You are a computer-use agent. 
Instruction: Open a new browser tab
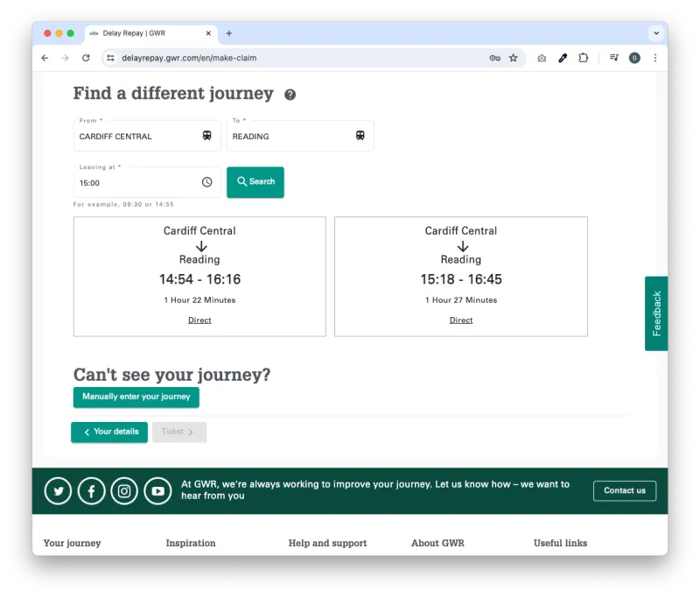[229, 33]
